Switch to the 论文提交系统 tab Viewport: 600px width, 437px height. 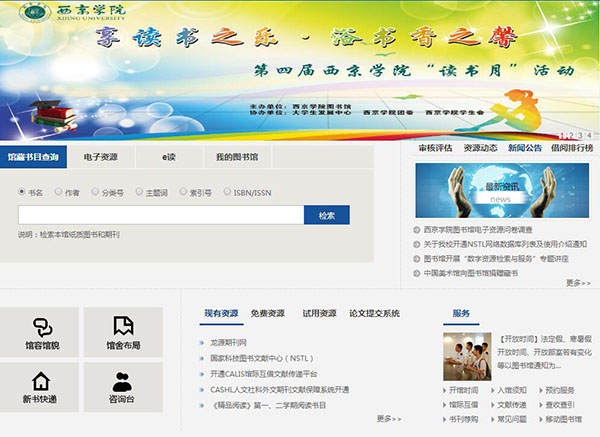click(374, 313)
